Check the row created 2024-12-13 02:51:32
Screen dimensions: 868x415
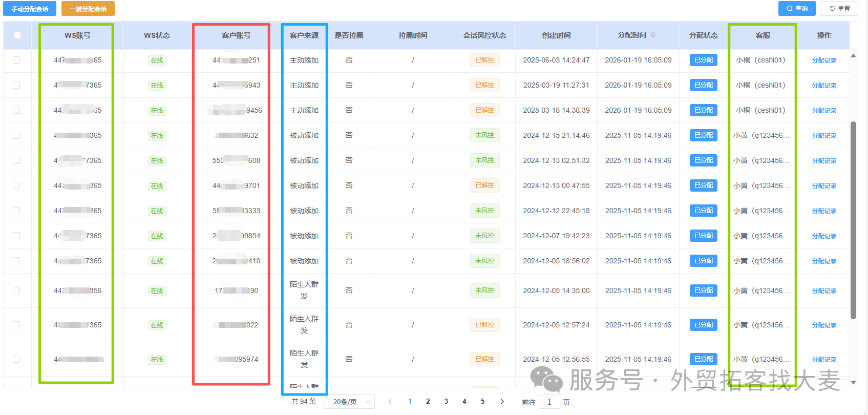point(16,160)
